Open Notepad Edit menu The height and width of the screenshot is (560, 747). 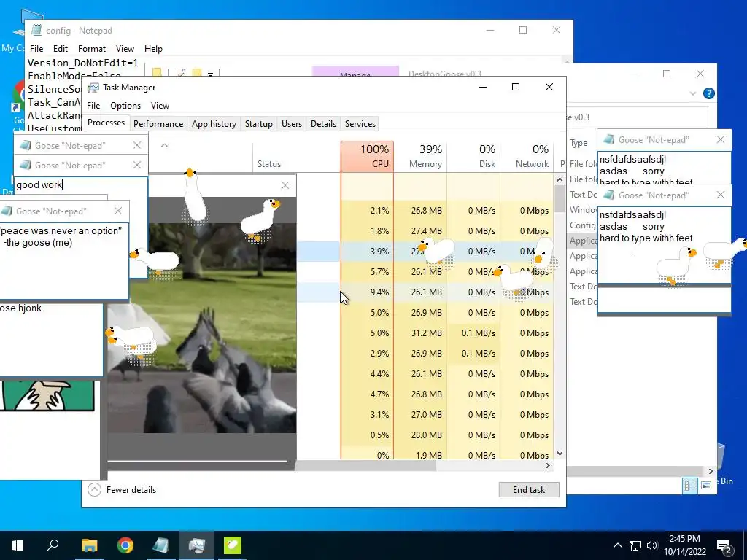click(60, 49)
